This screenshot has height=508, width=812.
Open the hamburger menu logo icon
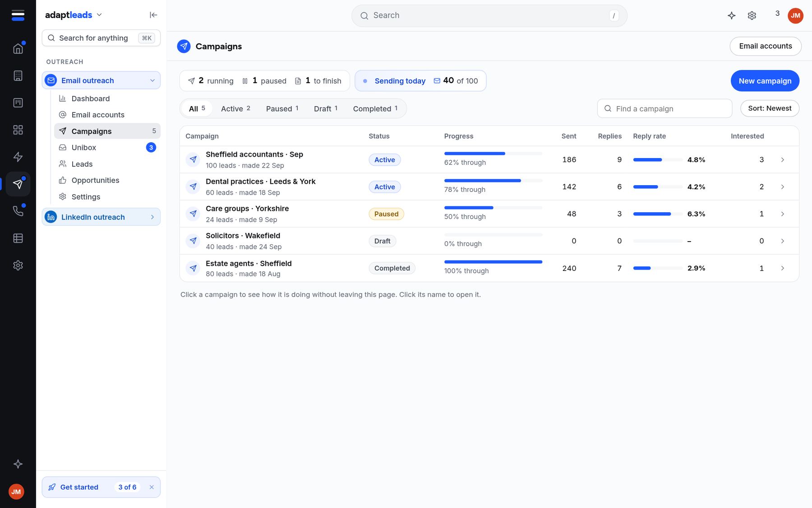[18, 15]
